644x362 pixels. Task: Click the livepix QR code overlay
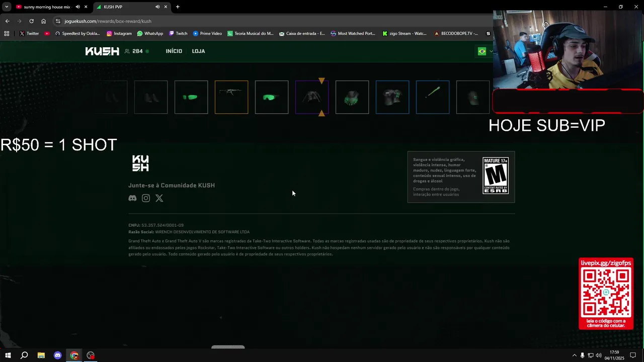coord(606,294)
